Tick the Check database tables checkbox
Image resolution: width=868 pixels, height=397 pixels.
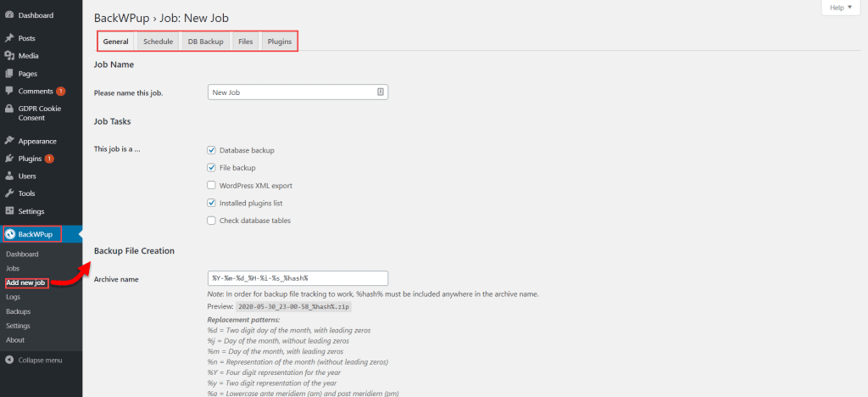click(x=212, y=221)
